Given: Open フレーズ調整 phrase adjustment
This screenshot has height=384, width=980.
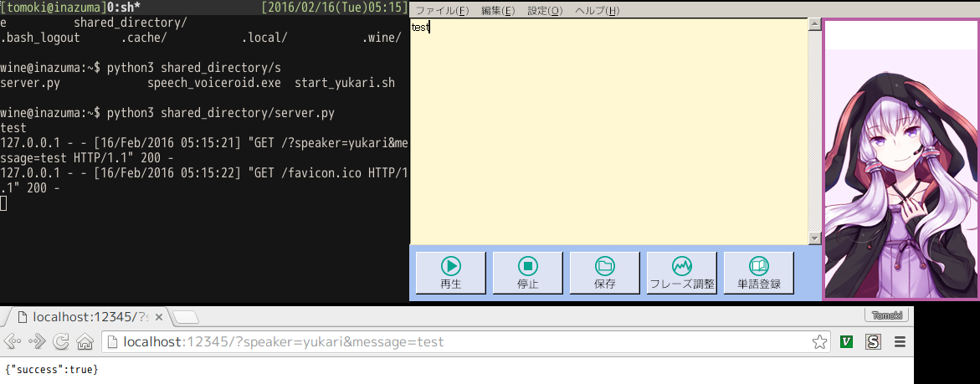Looking at the screenshot, I should (x=681, y=273).
